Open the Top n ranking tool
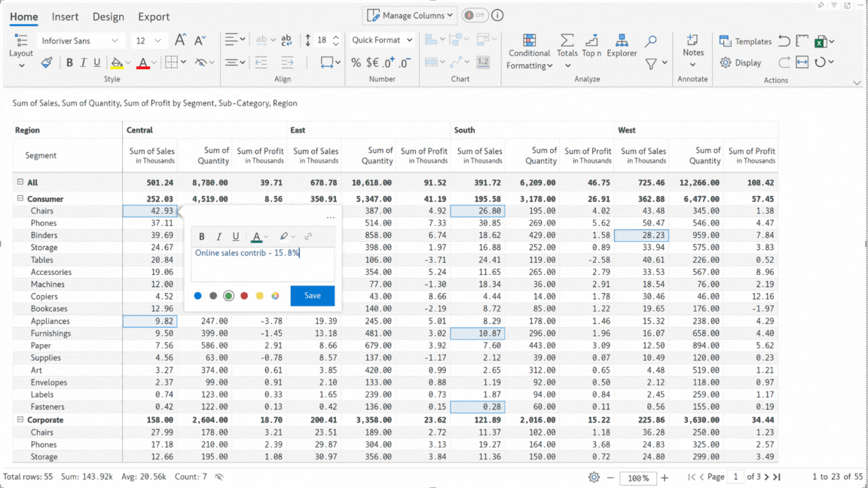The width and height of the screenshot is (868, 488). pyautogui.click(x=591, y=44)
